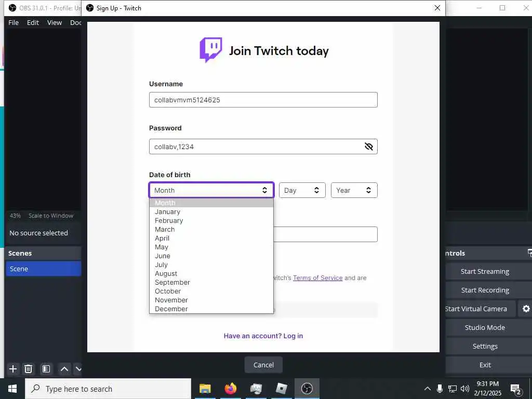Open Settings from OBS Controls
The image size is (532, 399).
click(x=485, y=346)
